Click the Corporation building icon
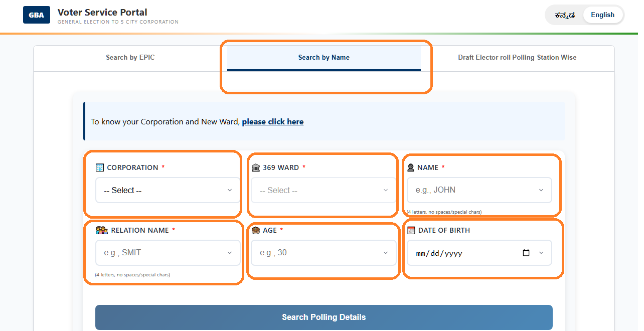The width and height of the screenshot is (644, 331). (x=100, y=168)
